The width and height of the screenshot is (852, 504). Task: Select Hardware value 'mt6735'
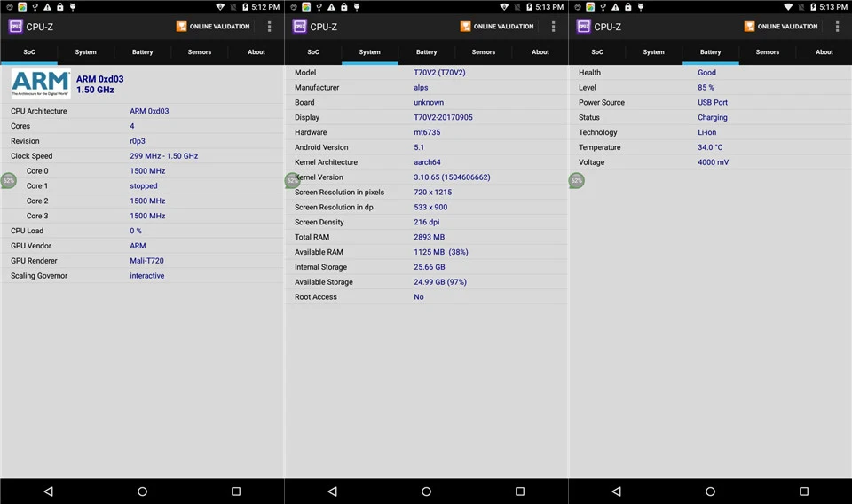[x=427, y=132]
